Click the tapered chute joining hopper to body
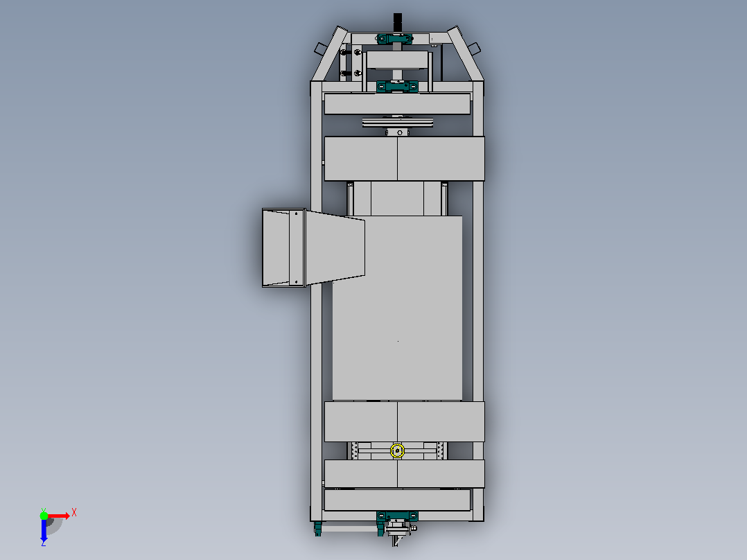 tap(335, 247)
